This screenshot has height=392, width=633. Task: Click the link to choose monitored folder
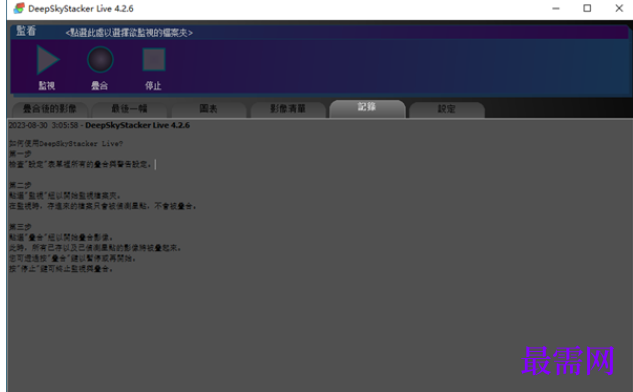tap(129, 33)
